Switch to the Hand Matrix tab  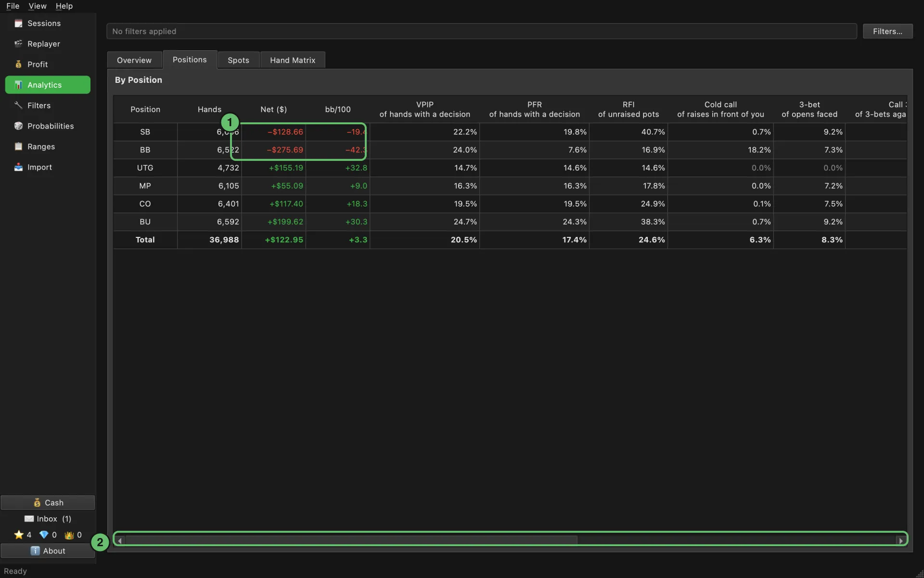[x=293, y=60]
